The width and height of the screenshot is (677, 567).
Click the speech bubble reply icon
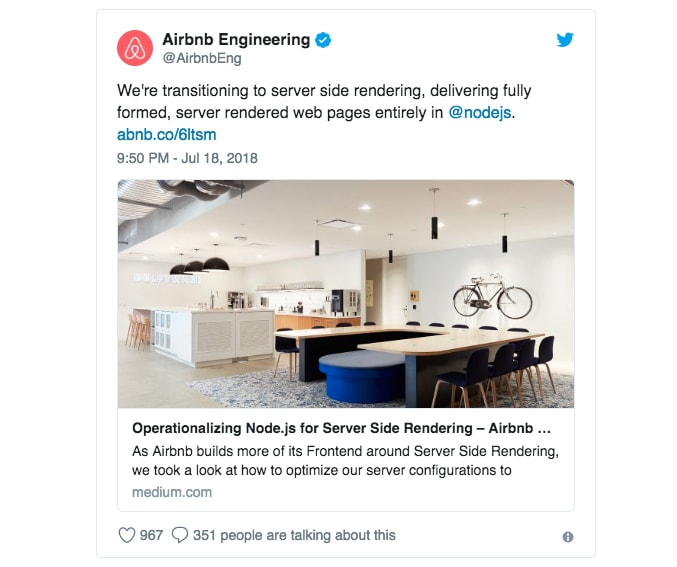(180, 535)
